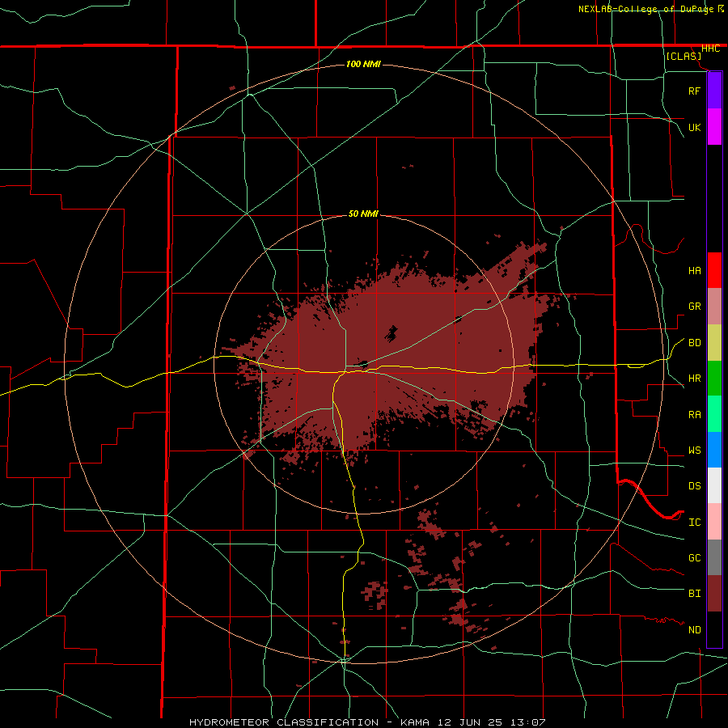Click the RA mint-green legend swatch

[714, 414]
